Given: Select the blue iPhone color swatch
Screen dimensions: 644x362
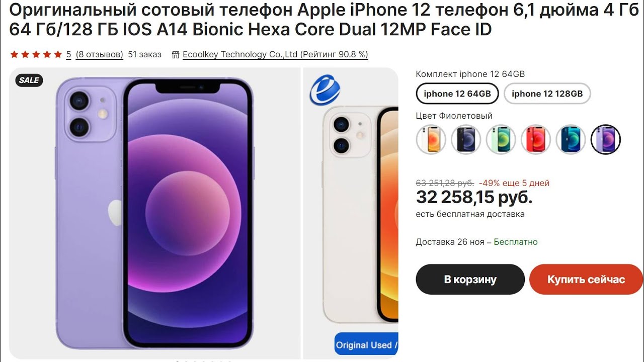Looking at the screenshot, I should tap(571, 139).
